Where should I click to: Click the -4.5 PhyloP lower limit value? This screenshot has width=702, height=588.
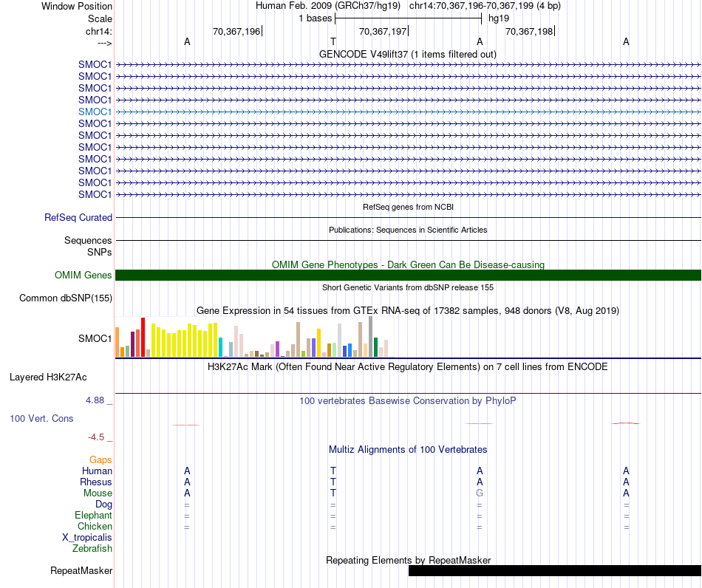[96, 437]
